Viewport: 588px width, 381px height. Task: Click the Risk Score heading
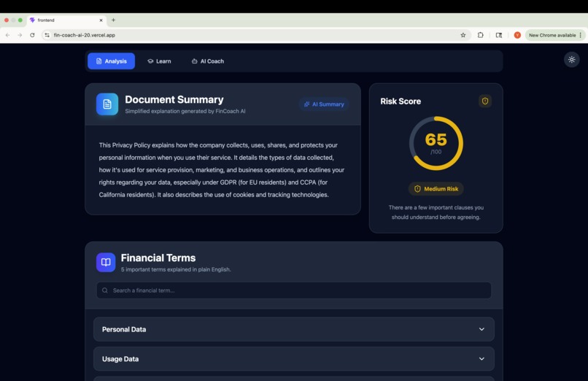[401, 101]
